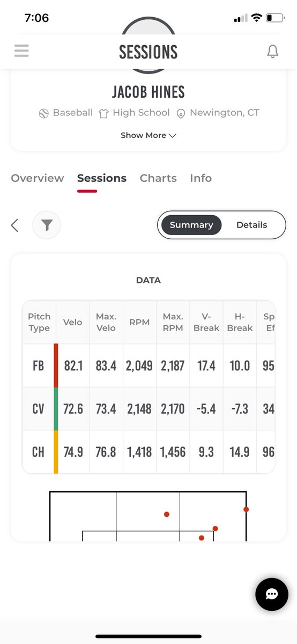Select the Sessions tab

coord(102,178)
